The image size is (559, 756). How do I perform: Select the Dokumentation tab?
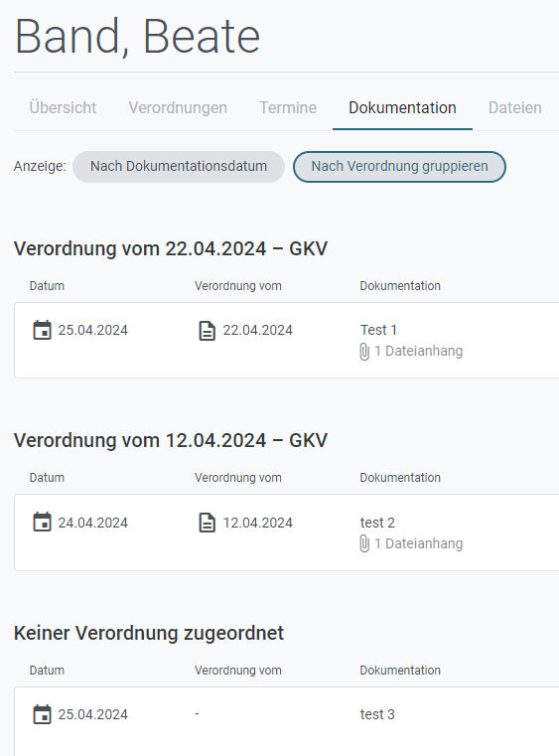(402, 107)
